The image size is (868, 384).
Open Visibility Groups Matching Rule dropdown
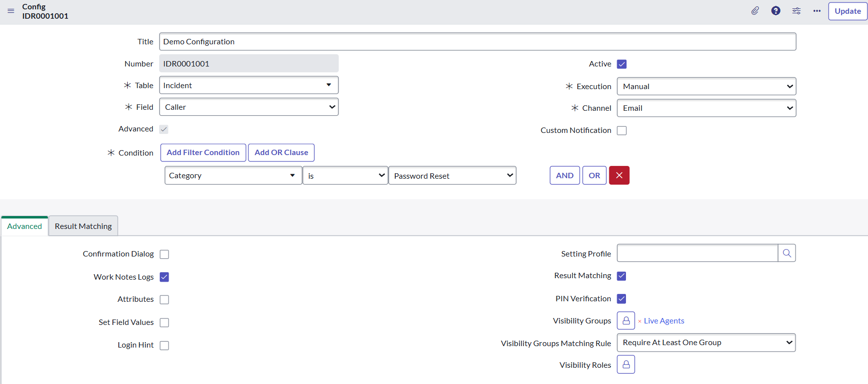pyautogui.click(x=706, y=343)
